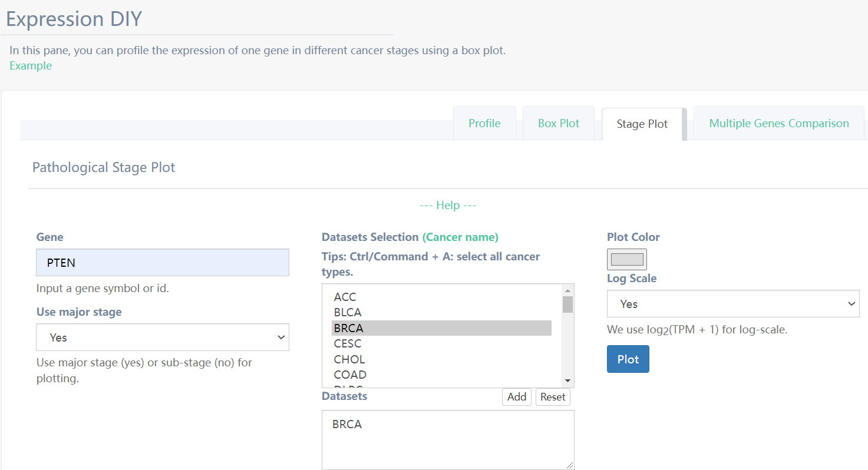Select the Stage Plot tab
868x470 pixels.
[x=642, y=124]
